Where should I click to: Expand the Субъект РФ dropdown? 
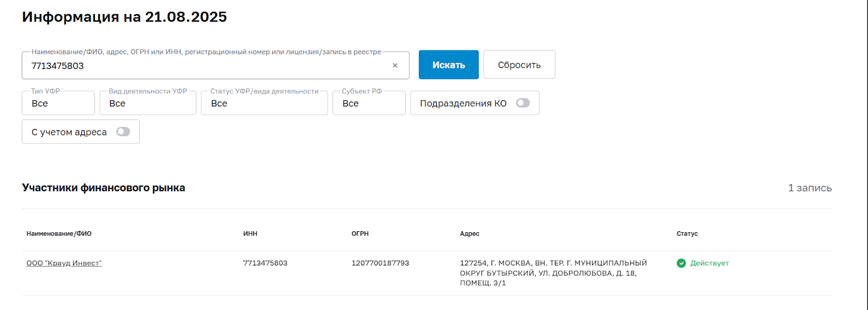tap(369, 103)
